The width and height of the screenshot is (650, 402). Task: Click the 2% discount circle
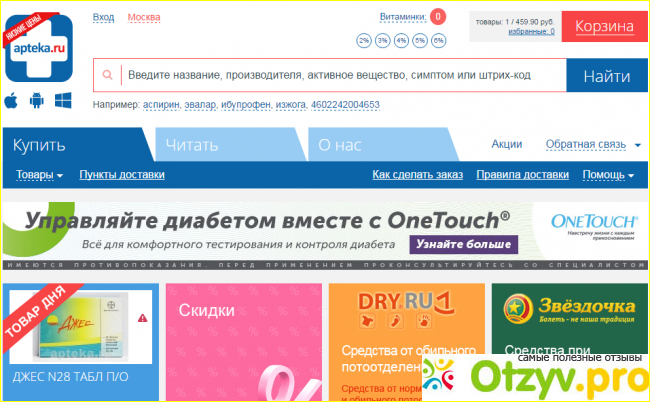pos(365,40)
